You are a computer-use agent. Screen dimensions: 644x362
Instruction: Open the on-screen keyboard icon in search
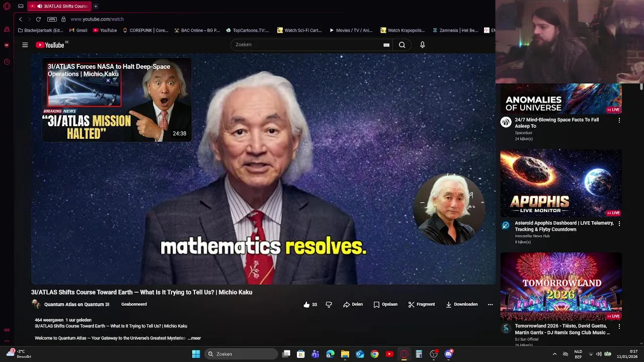(386, 45)
